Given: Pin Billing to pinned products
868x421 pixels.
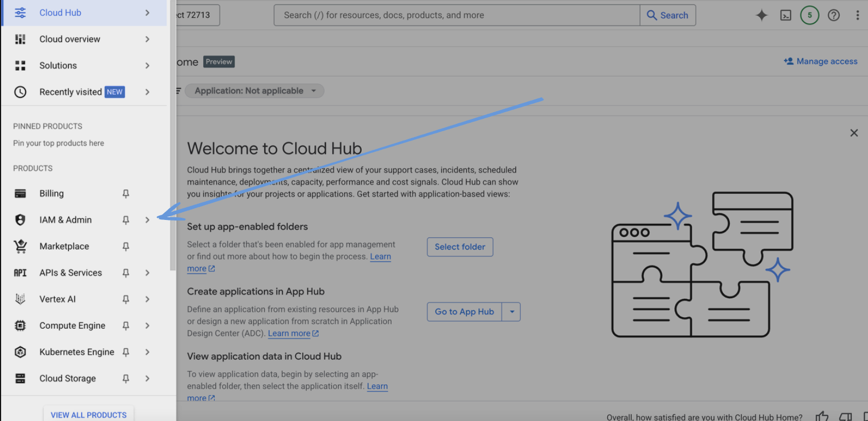Looking at the screenshot, I should pyautogui.click(x=126, y=194).
